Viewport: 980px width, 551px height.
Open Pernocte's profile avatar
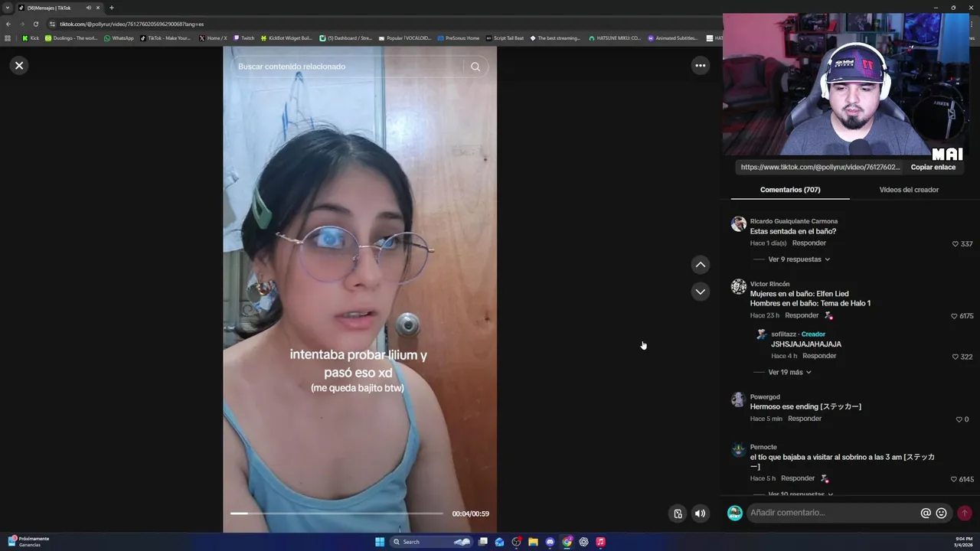[738, 450]
